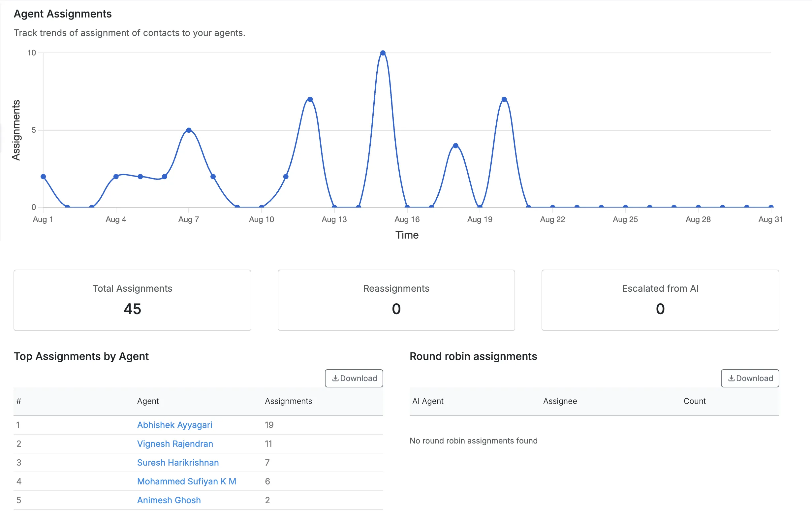Screen dimensions: 812x526
Task: Click 'No round robin assignments found' text
Action: (474, 441)
